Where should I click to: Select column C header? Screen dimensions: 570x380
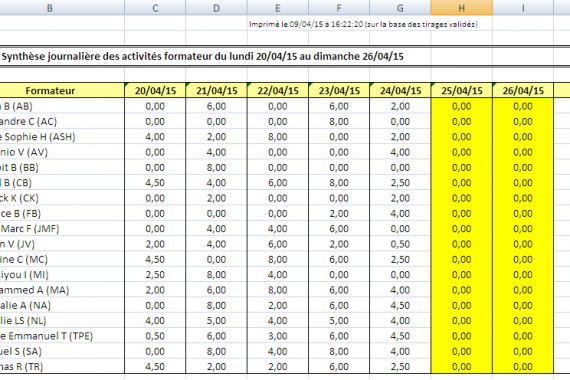(155, 8)
